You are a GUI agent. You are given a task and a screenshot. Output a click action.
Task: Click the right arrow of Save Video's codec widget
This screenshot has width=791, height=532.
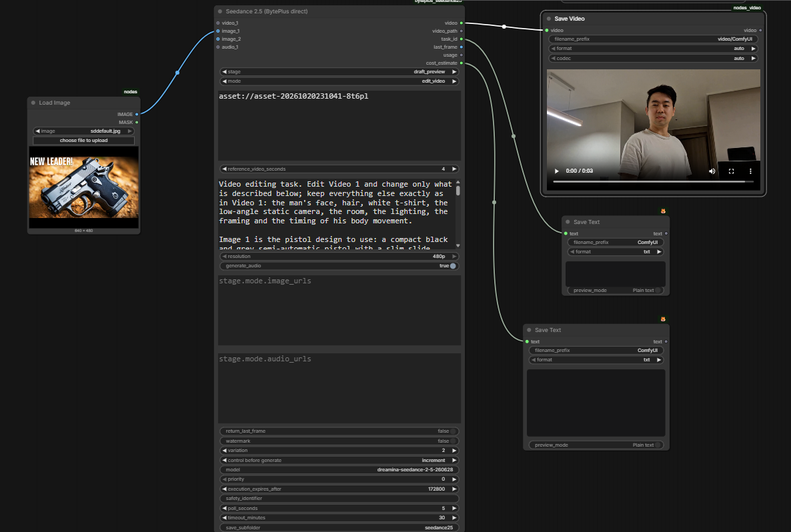tap(753, 59)
